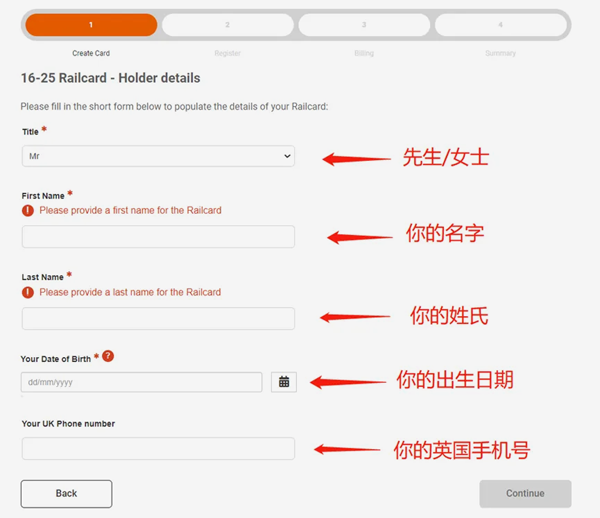
Task: Select the UK Phone number input field
Action: pos(158,448)
